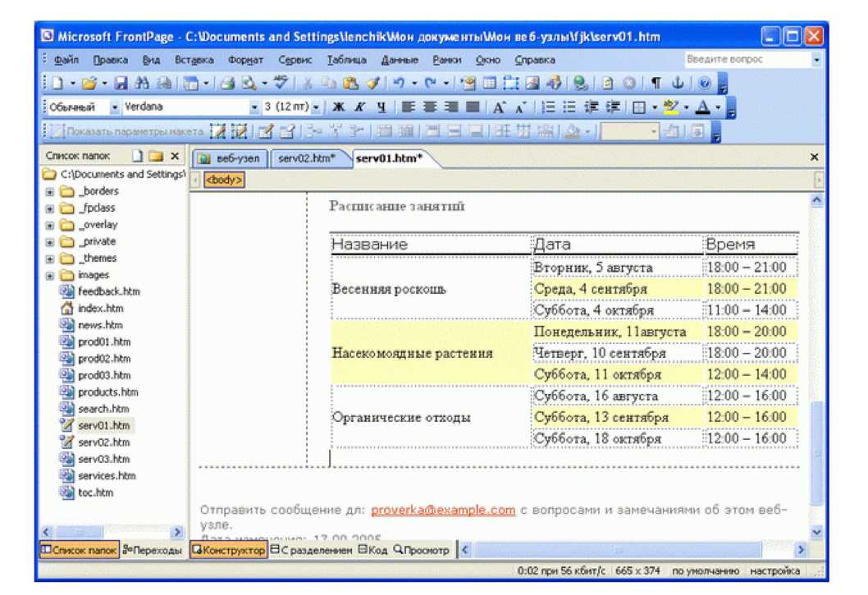This screenshot has width=868, height=595.
Task: Toggle italic formatting (К)
Action: click(360, 108)
